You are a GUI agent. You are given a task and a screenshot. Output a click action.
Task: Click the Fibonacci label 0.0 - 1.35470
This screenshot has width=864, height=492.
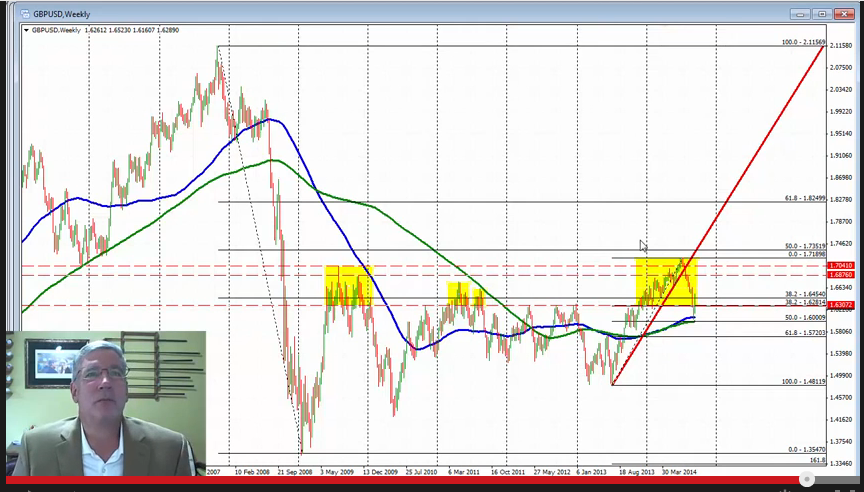click(x=807, y=450)
